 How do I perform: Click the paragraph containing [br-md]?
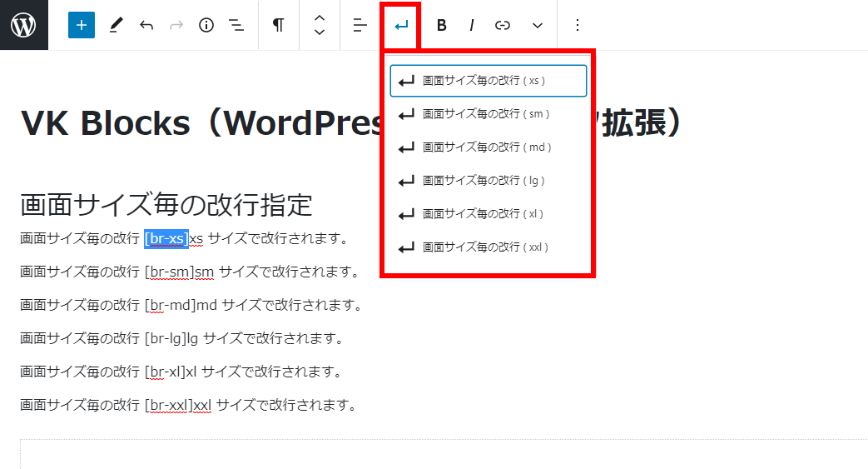click(x=192, y=306)
